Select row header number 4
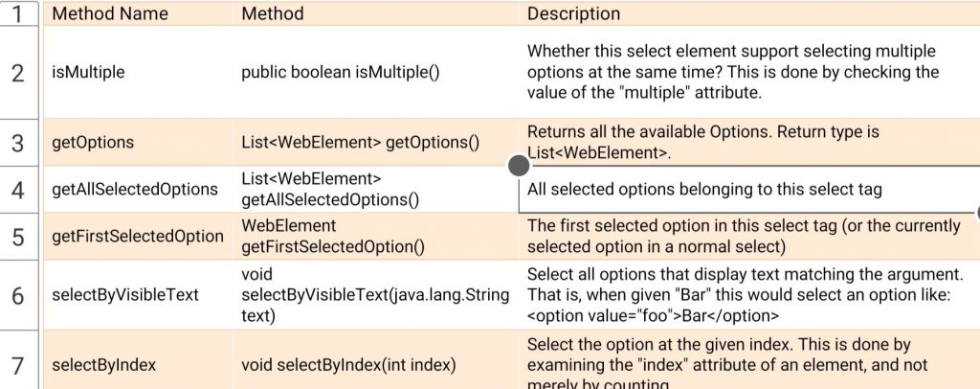The image size is (980, 389). coord(19,190)
